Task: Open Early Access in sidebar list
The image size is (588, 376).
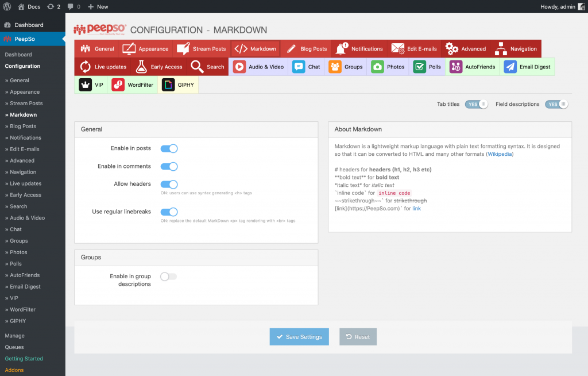Action: tap(25, 195)
